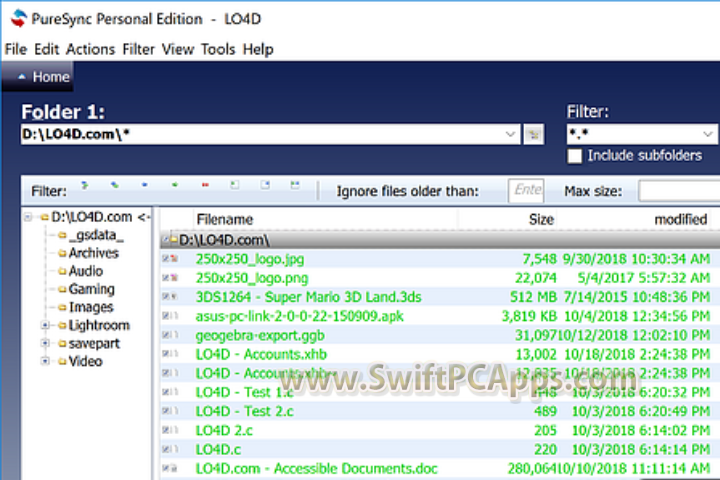Select the Lightroom folder in the tree
The width and height of the screenshot is (720, 480).
(x=99, y=325)
